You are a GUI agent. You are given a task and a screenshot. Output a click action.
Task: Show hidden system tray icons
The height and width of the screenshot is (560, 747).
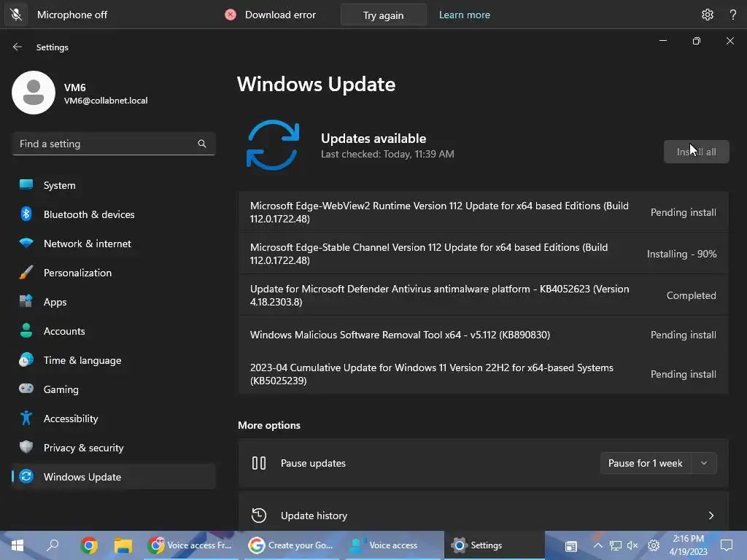click(x=598, y=545)
